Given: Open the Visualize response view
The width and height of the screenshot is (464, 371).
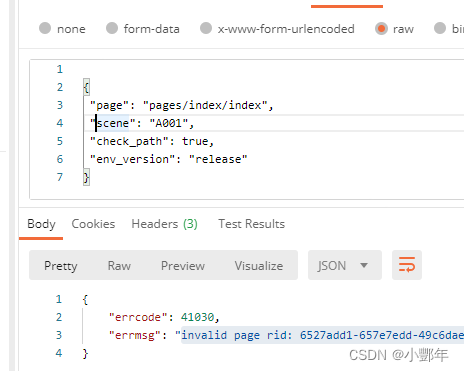Looking at the screenshot, I should (x=259, y=266).
